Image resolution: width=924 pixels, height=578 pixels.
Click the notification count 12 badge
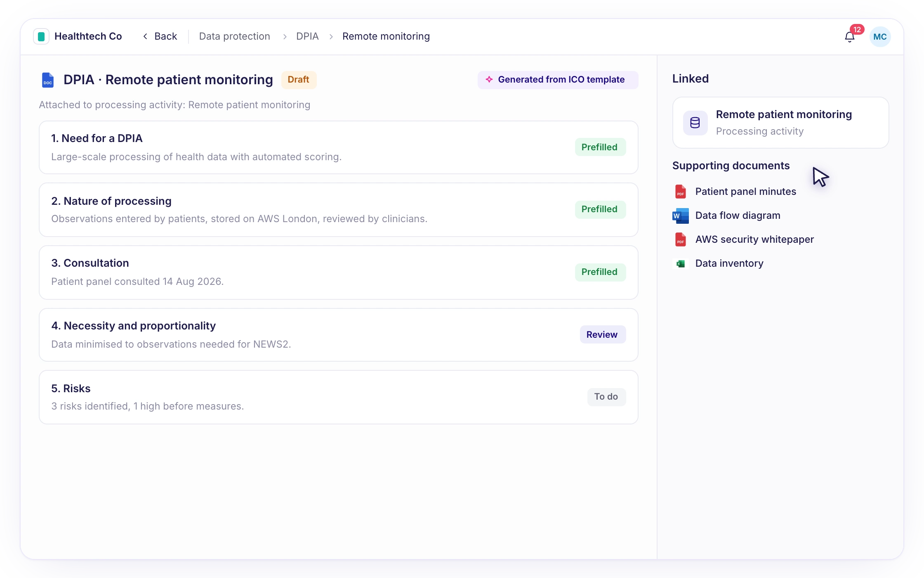click(857, 29)
